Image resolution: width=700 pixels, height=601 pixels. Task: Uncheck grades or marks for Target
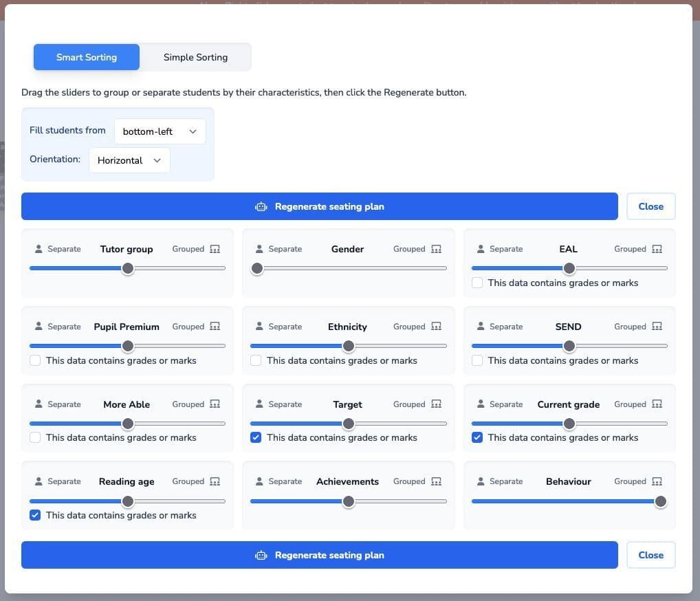pos(256,437)
